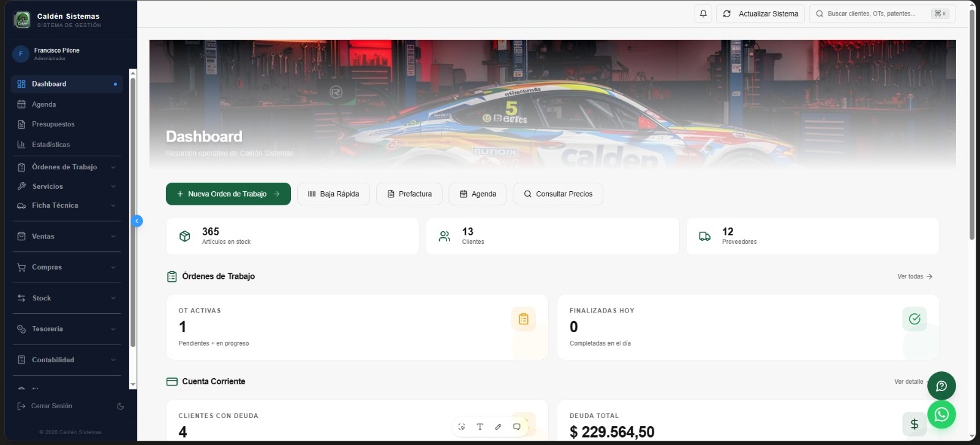Screen dimensions: 980x445
Task: Collapse sidebar with blue arrow handle
Action: pyautogui.click(x=137, y=221)
